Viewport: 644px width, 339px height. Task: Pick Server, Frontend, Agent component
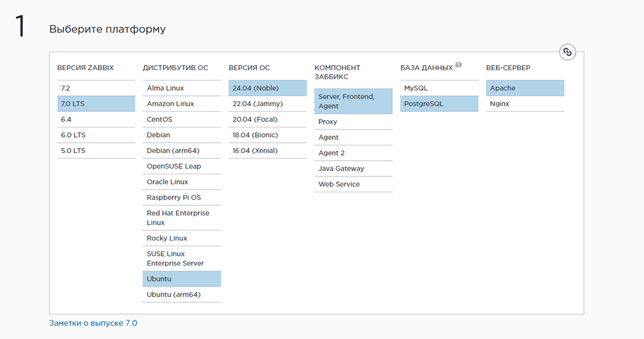coord(353,102)
